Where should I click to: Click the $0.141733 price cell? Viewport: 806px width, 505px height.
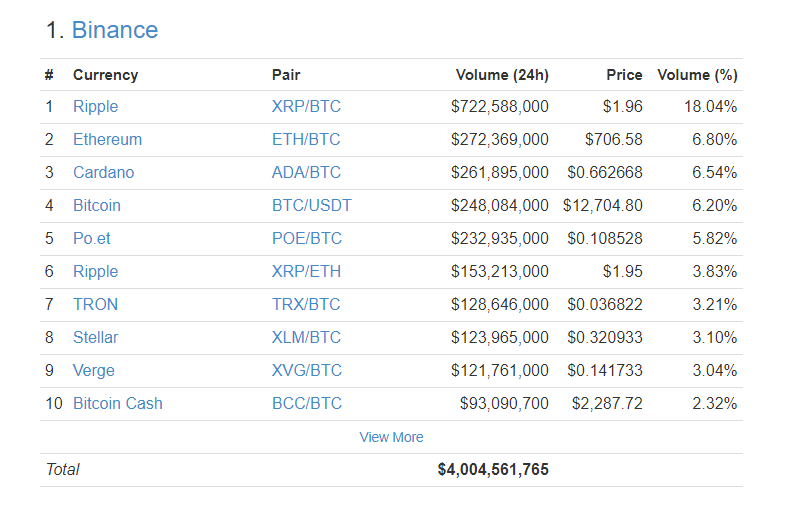click(x=605, y=370)
